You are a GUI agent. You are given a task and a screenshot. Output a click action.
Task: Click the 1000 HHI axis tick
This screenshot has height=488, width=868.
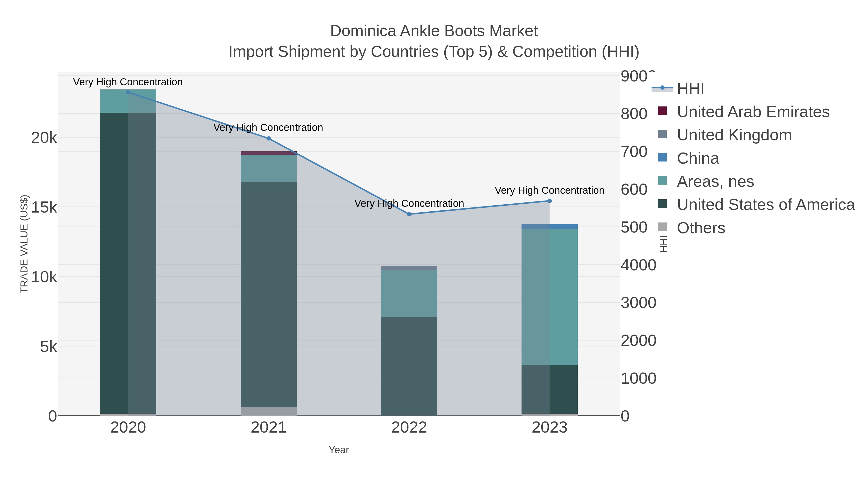638,379
